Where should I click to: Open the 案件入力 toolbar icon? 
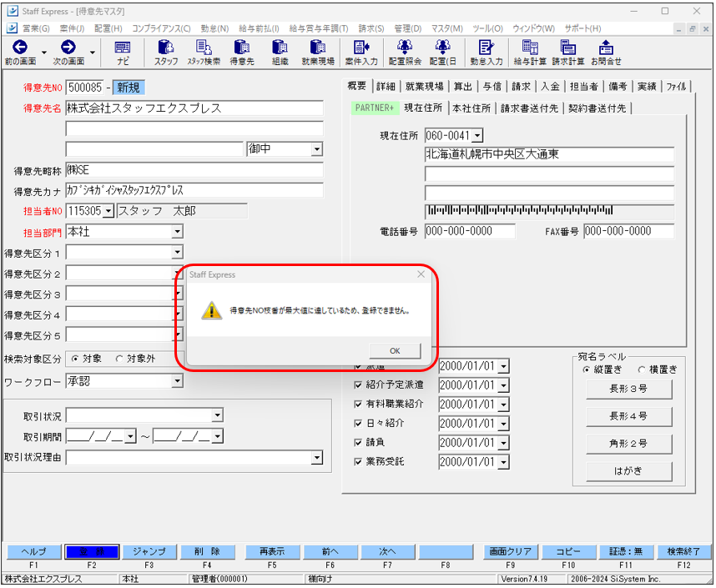(x=361, y=52)
